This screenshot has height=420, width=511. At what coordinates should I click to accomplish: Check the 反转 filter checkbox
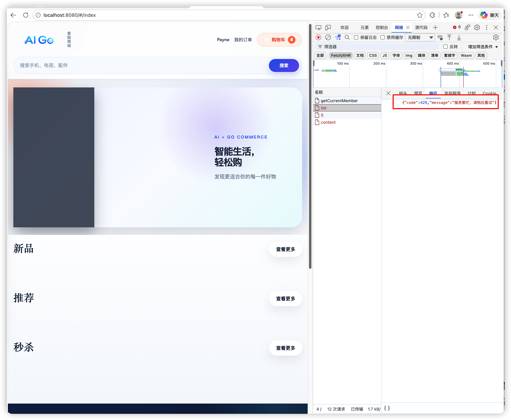445,47
